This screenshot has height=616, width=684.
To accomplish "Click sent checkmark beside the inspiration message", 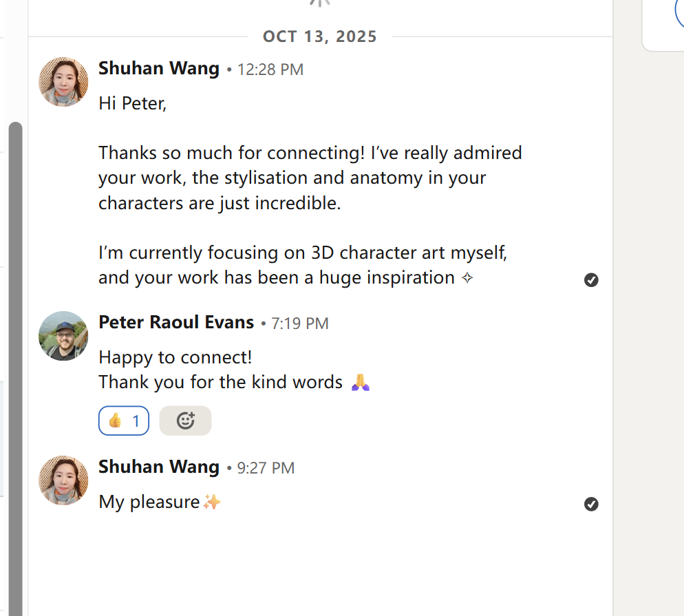I will click(591, 279).
